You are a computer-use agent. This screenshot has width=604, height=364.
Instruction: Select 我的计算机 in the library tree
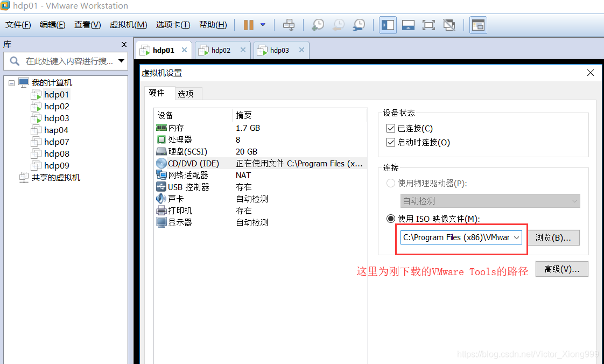point(52,82)
